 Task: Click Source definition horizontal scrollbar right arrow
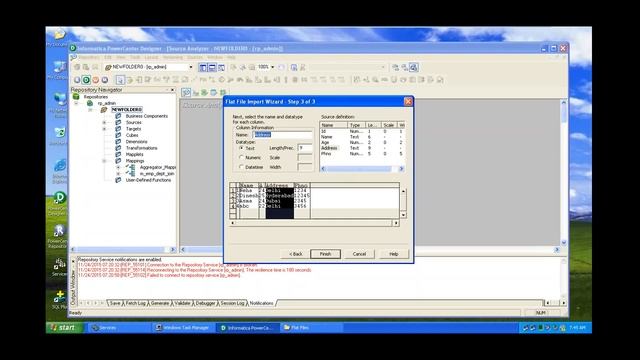click(x=401, y=169)
